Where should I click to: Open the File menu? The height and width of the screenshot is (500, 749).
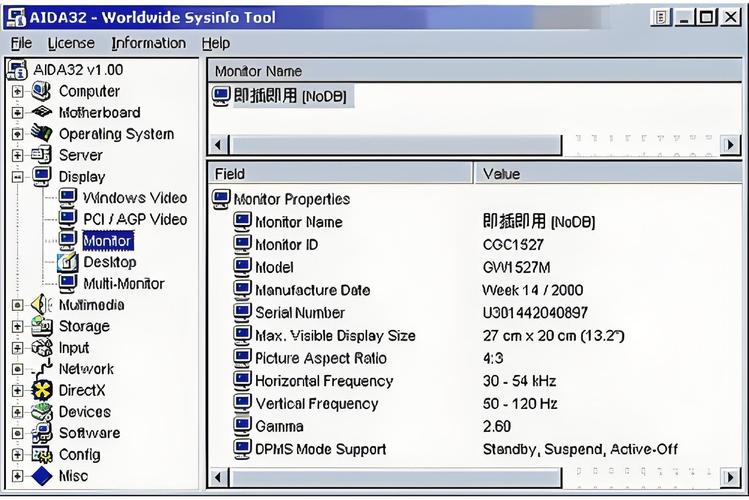point(21,43)
